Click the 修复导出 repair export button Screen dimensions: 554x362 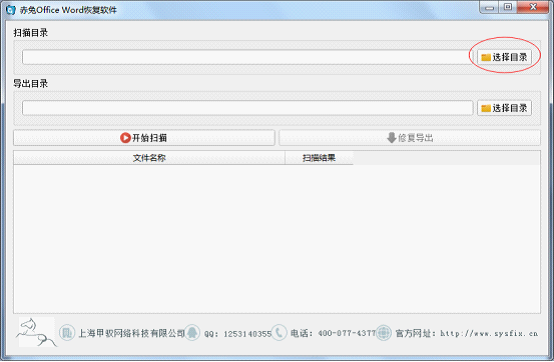click(409, 138)
